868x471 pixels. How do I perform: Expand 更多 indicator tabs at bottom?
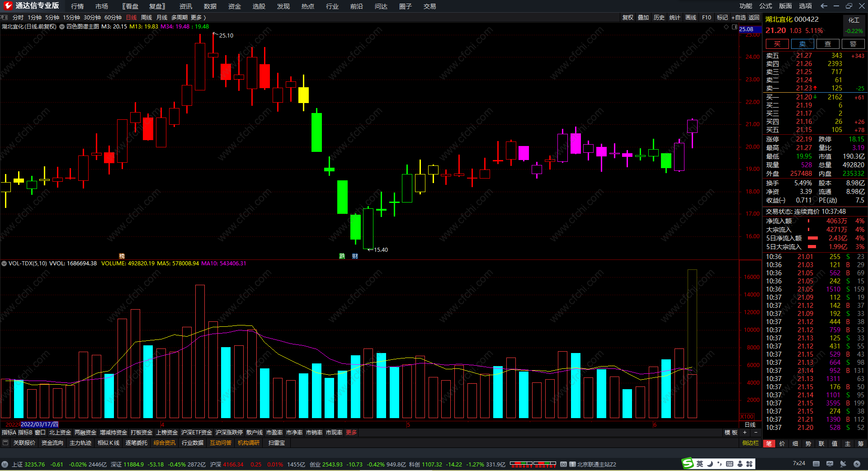coord(351,433)
